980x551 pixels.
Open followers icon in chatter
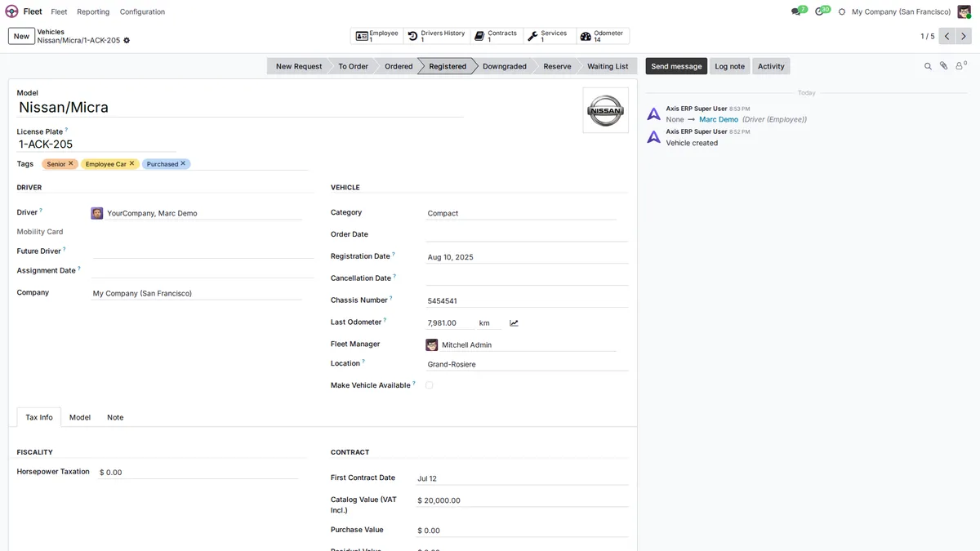tap(960, 66)
